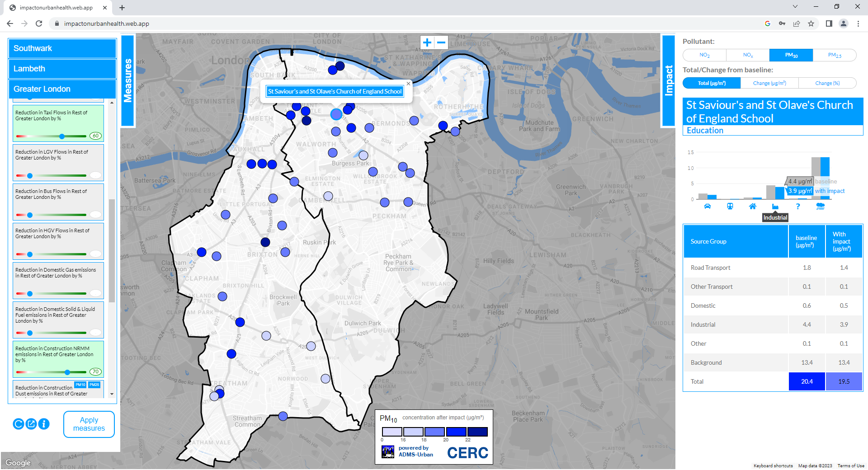This screenshot has height=470, width=868.
Task: Click the Road Transport row label
Action: [x=710, y=268]
